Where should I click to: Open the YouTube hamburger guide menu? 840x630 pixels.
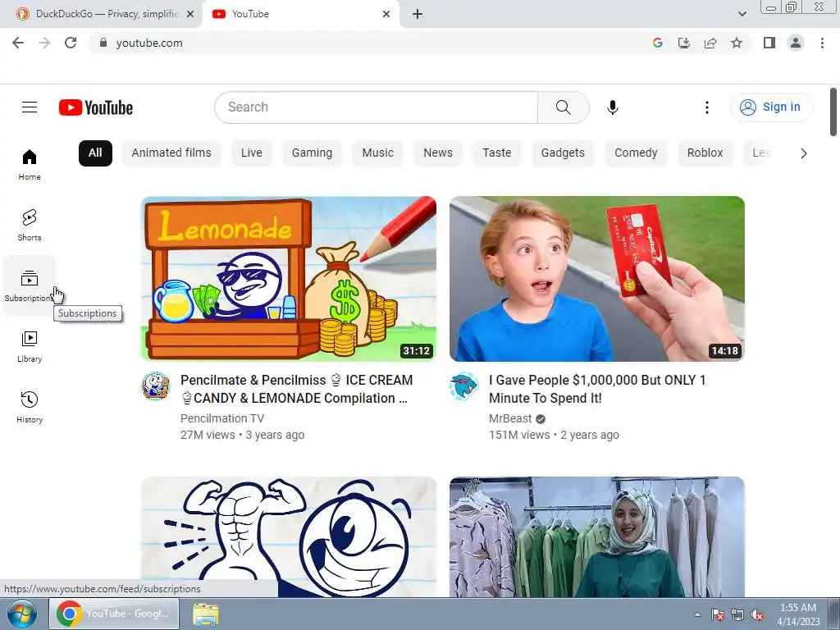point(30,107)
